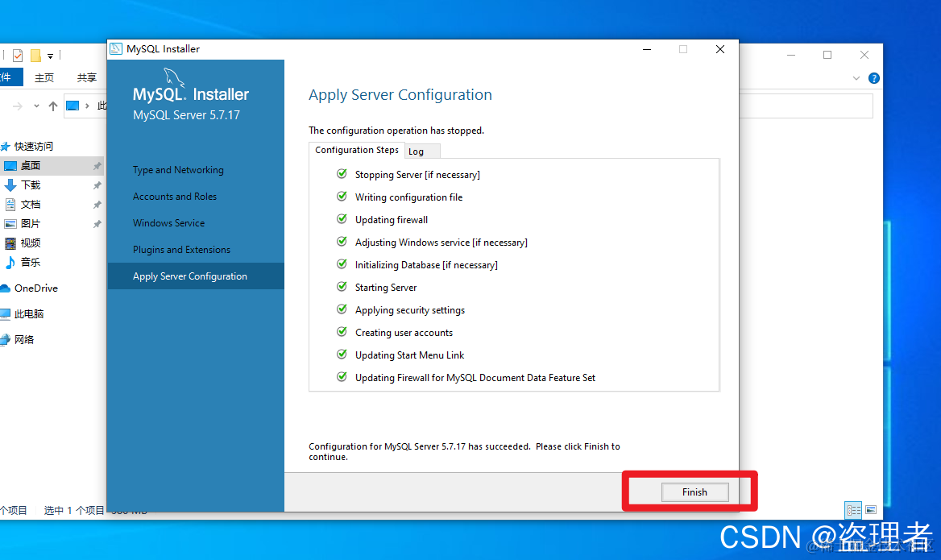
Task: Click the text 'Creating user accounts'
Action: tap(404, 333)
